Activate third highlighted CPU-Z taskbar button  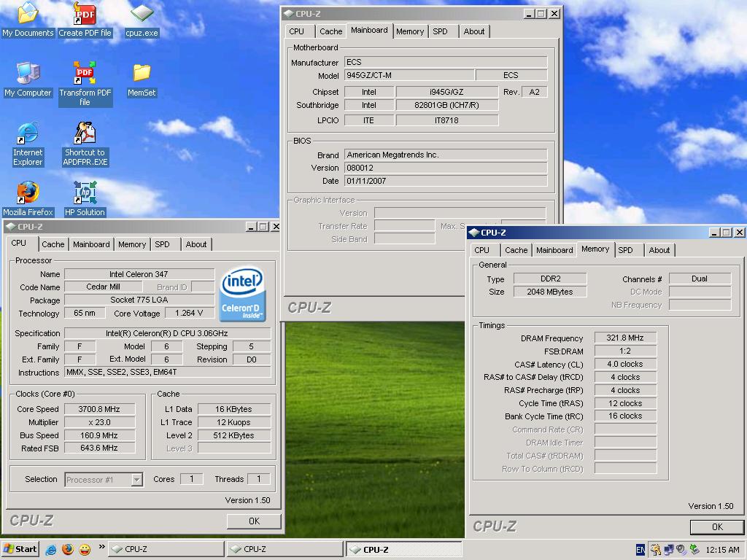click(403, 549)
